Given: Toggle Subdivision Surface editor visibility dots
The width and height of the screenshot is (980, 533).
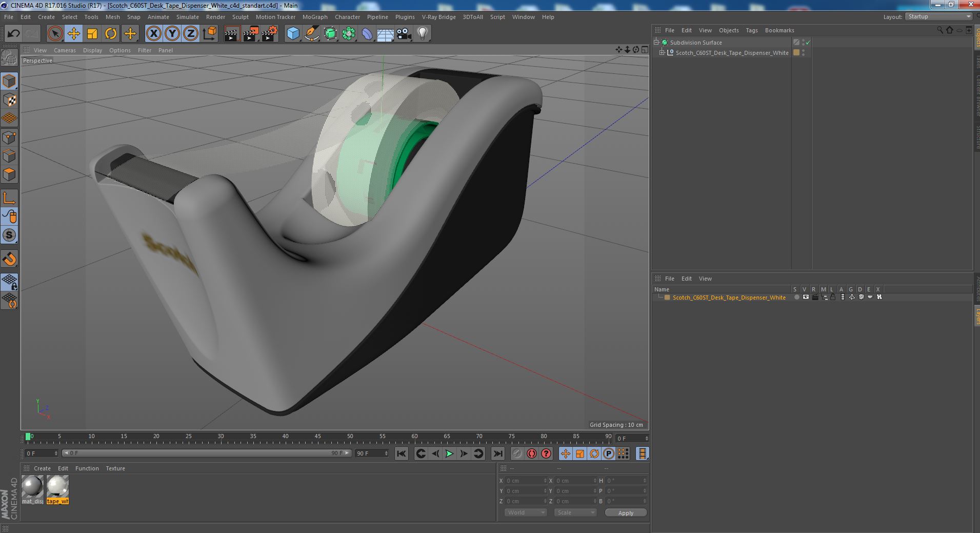Looking at the screenshot, I should pos(803,43).
